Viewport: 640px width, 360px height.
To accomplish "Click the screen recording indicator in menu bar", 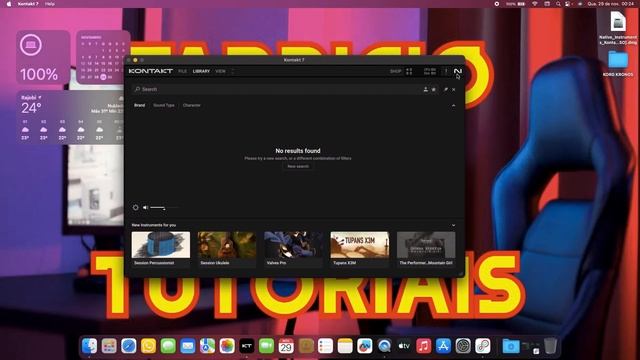I will (497, 4).
